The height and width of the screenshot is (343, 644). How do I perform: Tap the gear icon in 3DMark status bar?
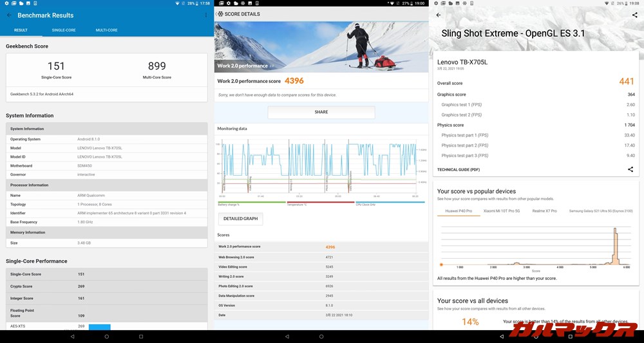437,3
